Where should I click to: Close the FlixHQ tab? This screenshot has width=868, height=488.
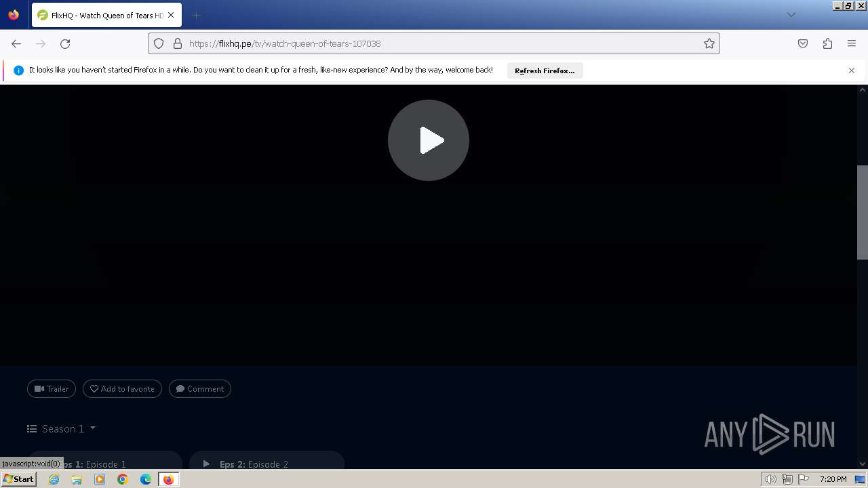171,15
